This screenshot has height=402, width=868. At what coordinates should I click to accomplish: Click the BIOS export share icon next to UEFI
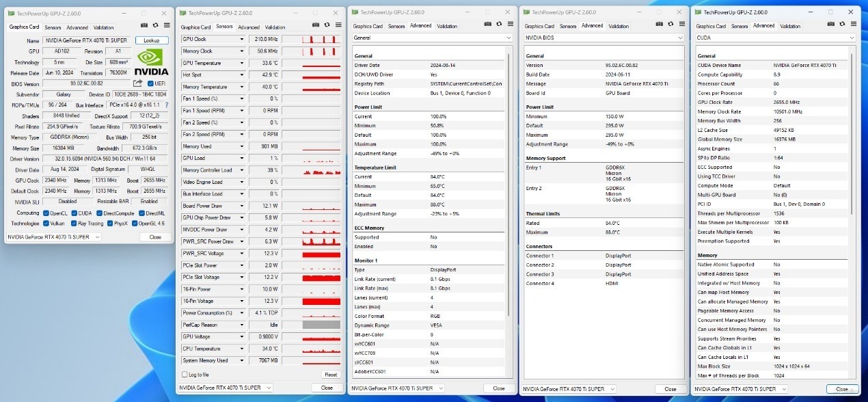[x=138, y=83]
